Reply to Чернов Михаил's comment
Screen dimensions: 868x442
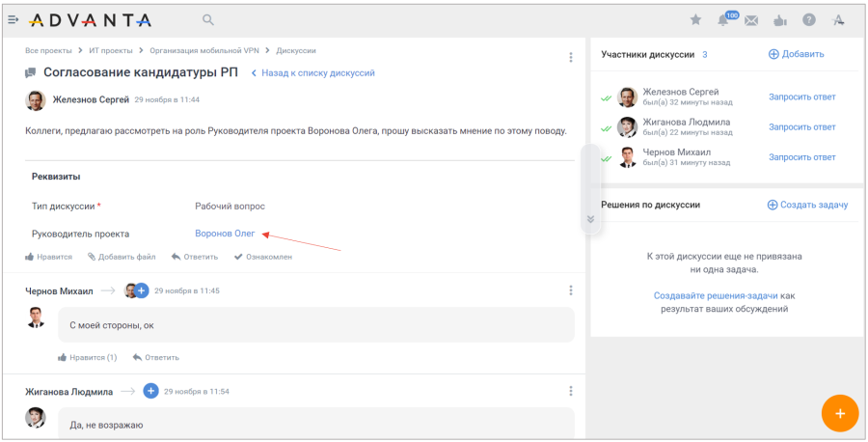tap(155, 357)
